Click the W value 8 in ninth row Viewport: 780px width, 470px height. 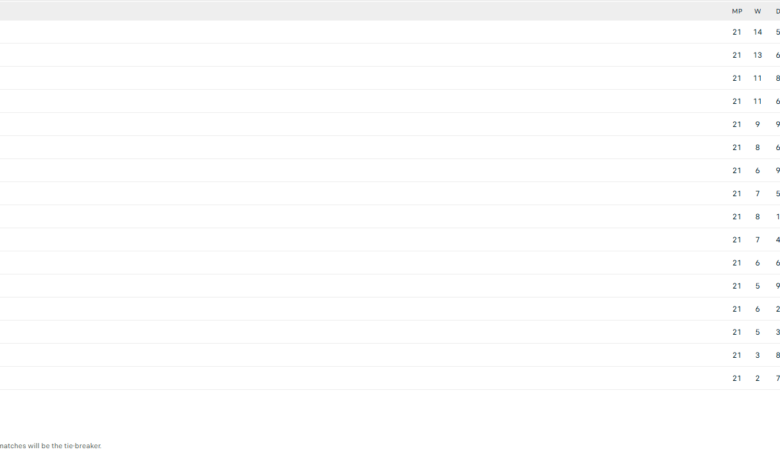click(757, 216)
